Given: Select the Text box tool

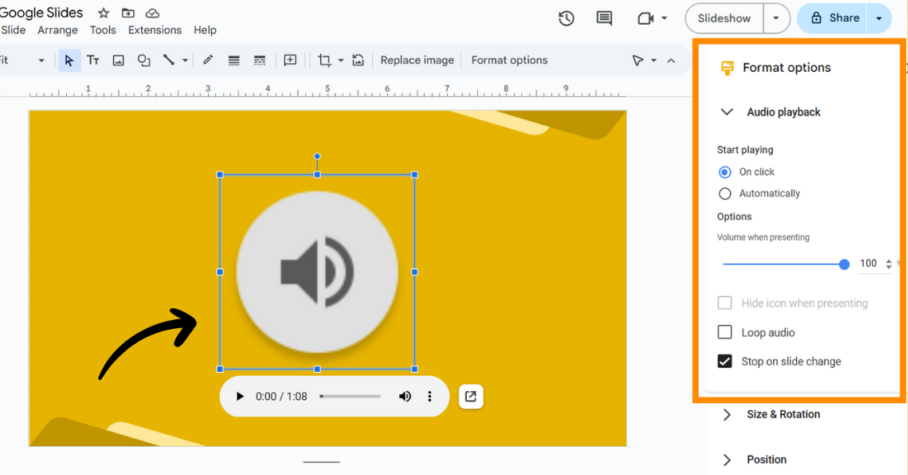Looking at the screenshot, I should [93, 60].
